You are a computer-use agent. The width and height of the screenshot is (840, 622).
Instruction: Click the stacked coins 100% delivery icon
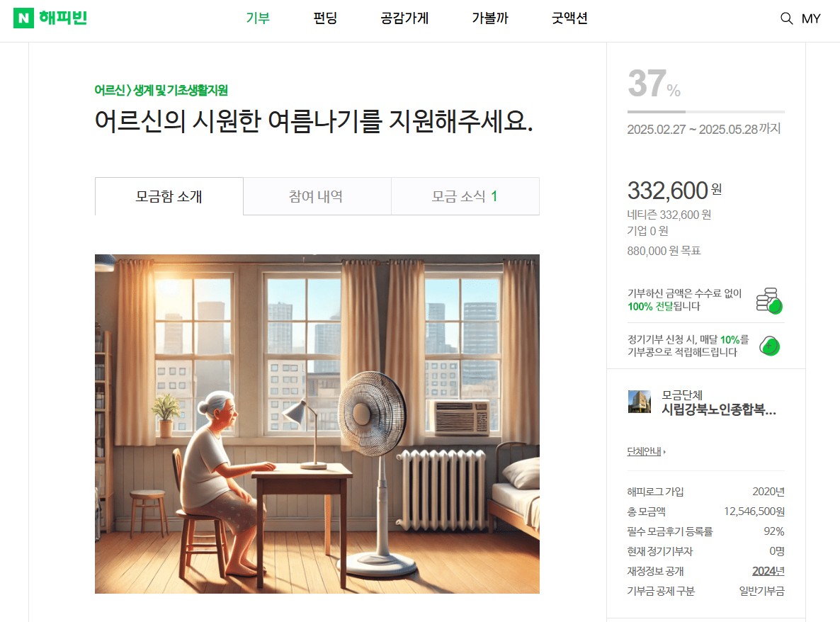[769, 300]
